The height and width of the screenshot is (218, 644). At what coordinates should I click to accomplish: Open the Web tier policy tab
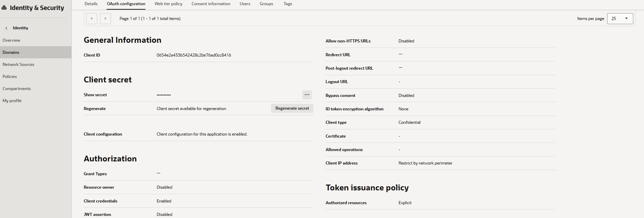[x=168, y=4]
